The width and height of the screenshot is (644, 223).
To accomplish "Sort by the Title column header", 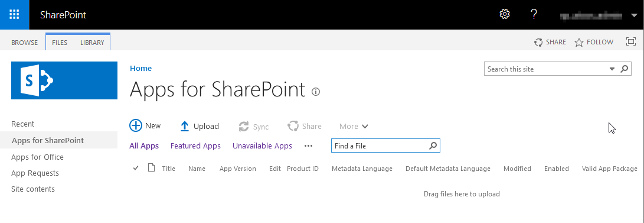I will pos(168,169).
